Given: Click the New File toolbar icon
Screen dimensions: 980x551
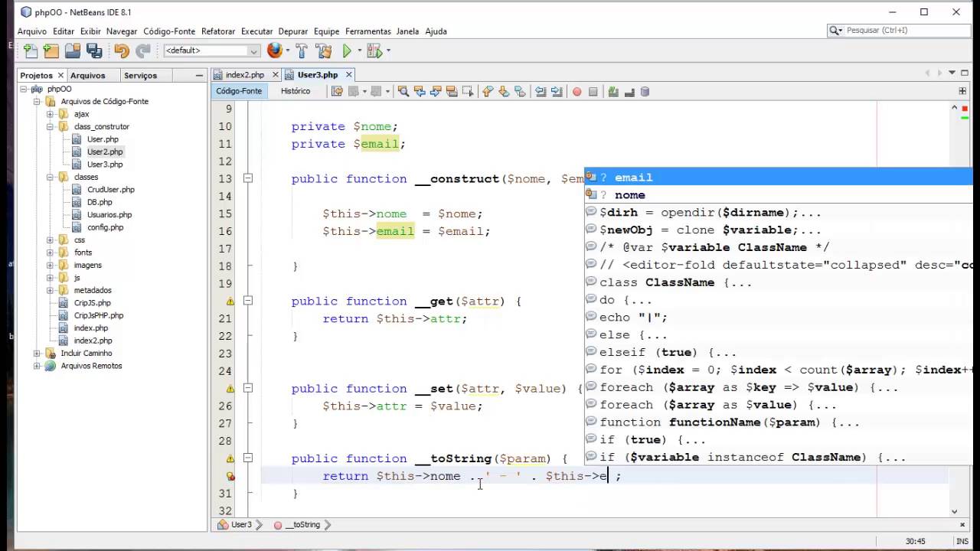Looking at the screenshot, I should [x=31, y=51].
